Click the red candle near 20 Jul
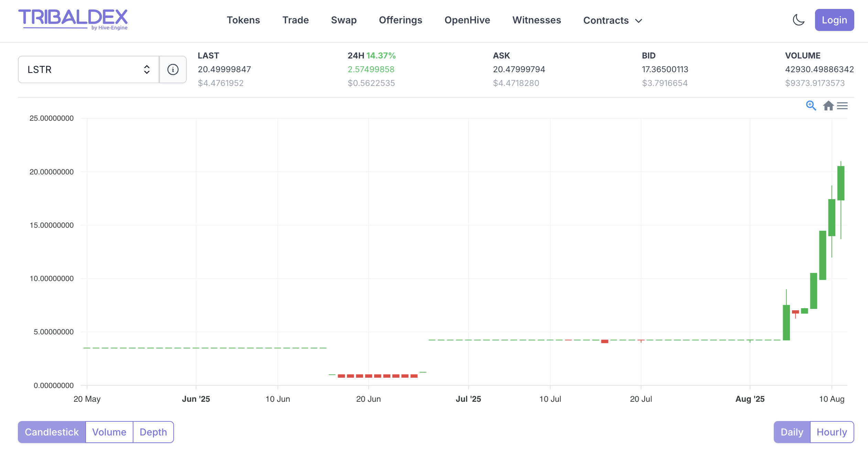The height and width of the screenshot is (463, 868). point(641,341)
